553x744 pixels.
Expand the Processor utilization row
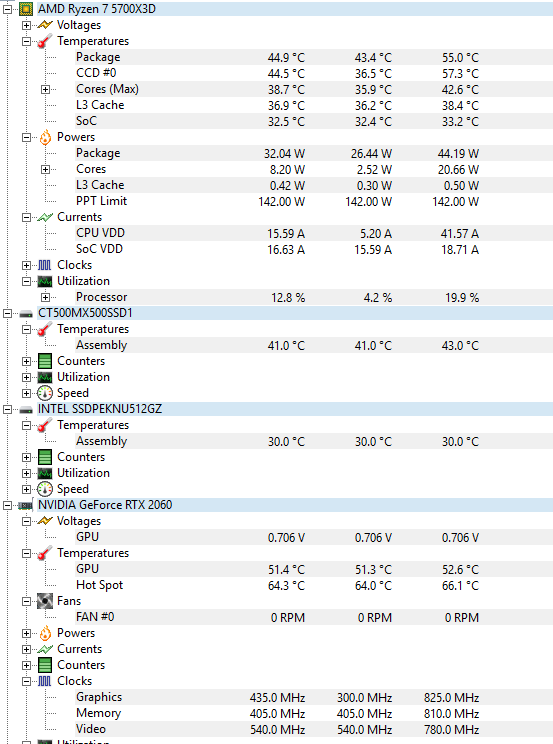[x=46, y=298]
